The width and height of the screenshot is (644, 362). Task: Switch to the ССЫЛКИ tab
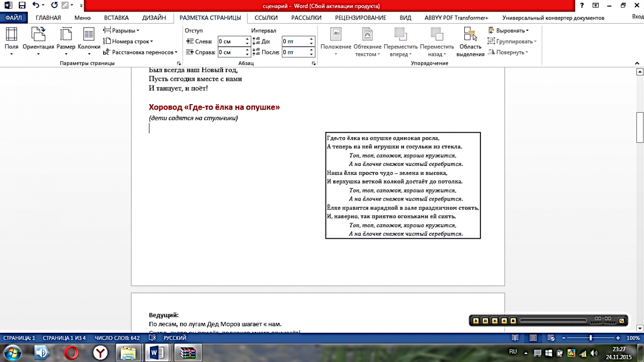[x=266, y=18]
